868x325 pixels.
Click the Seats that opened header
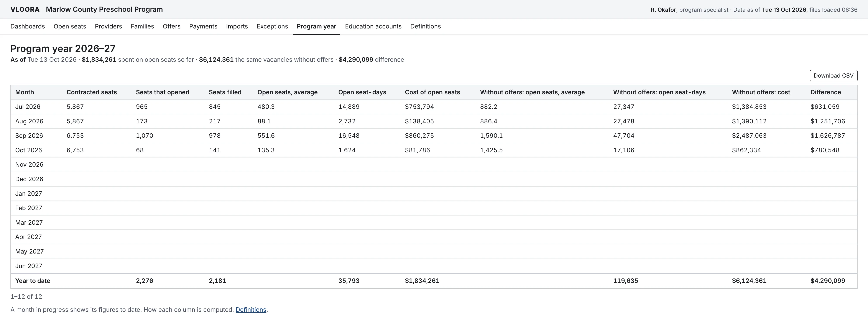(x=162, y=92)
